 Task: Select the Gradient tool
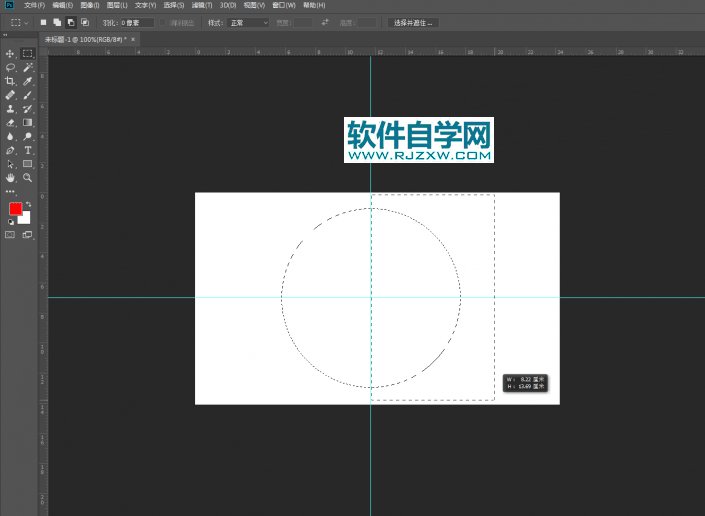pos(28,122)
